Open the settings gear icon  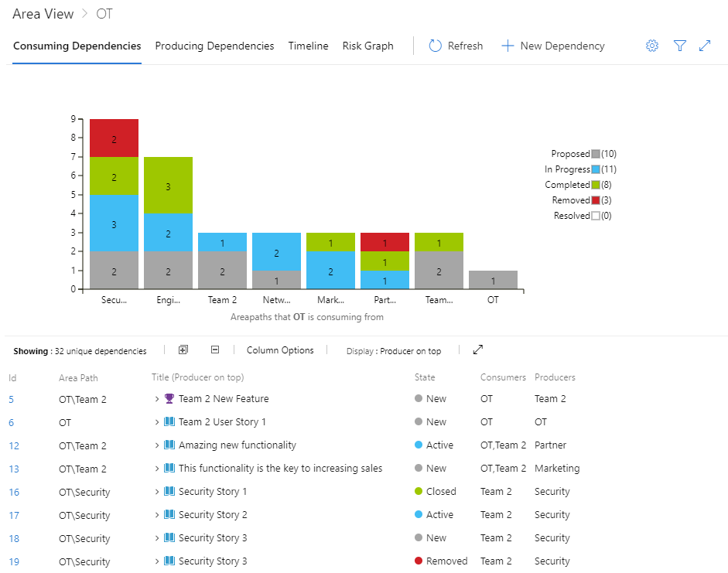(652, 46)
